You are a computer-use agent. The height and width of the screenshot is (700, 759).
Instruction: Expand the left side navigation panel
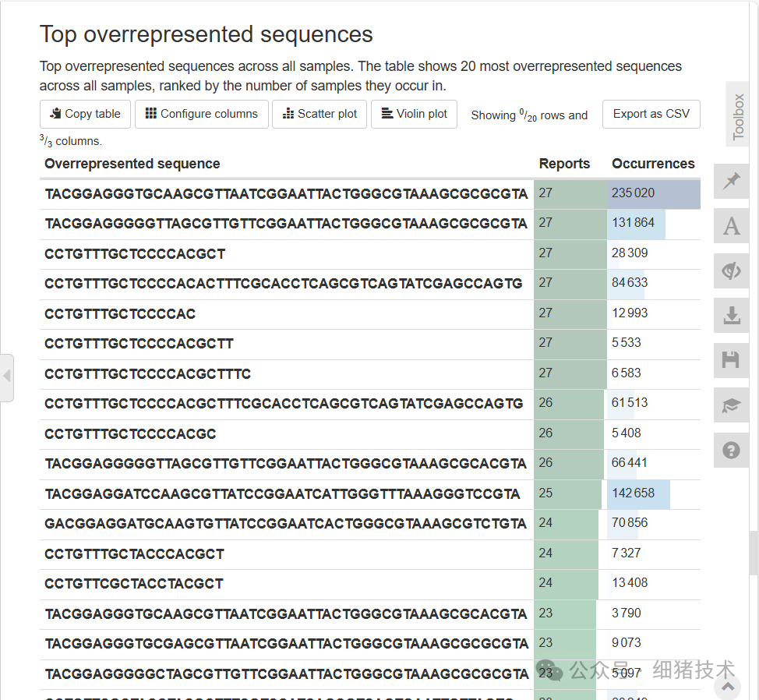click(x=7, y=377)
